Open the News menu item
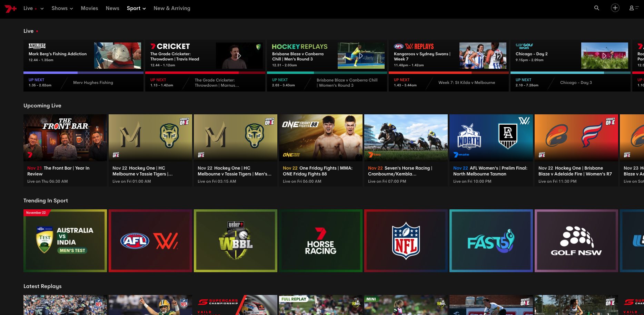Viewport: 644px width, 315px height. tap(112, 8)
